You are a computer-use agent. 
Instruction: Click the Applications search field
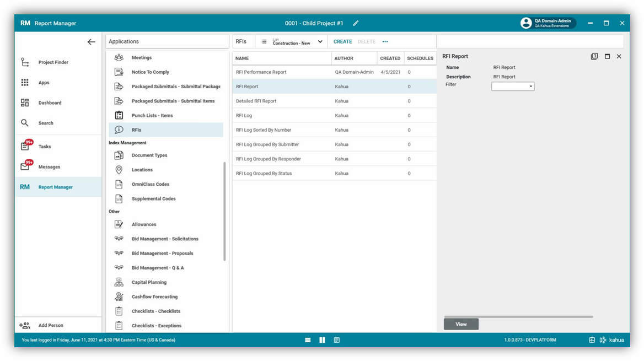click(167, 42)
